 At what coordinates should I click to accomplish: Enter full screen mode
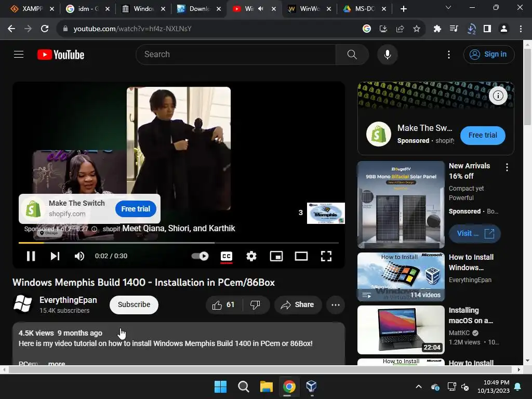tap(326, 256)
